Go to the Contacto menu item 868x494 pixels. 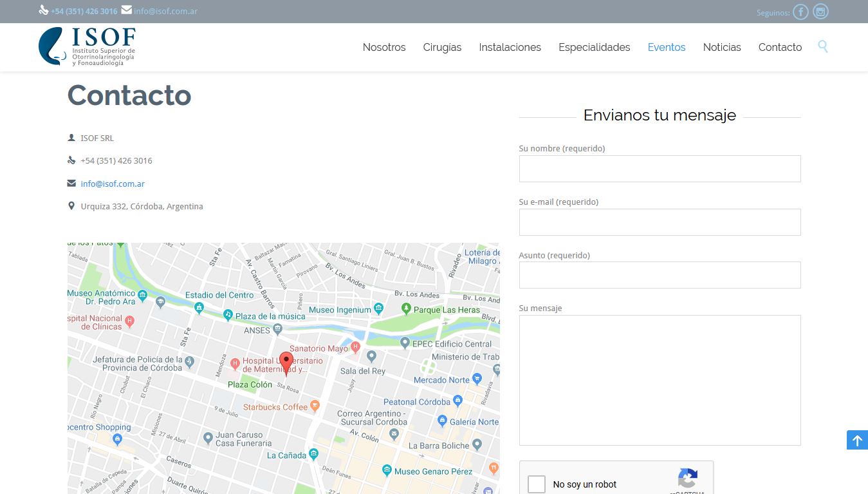click(780, 47)
